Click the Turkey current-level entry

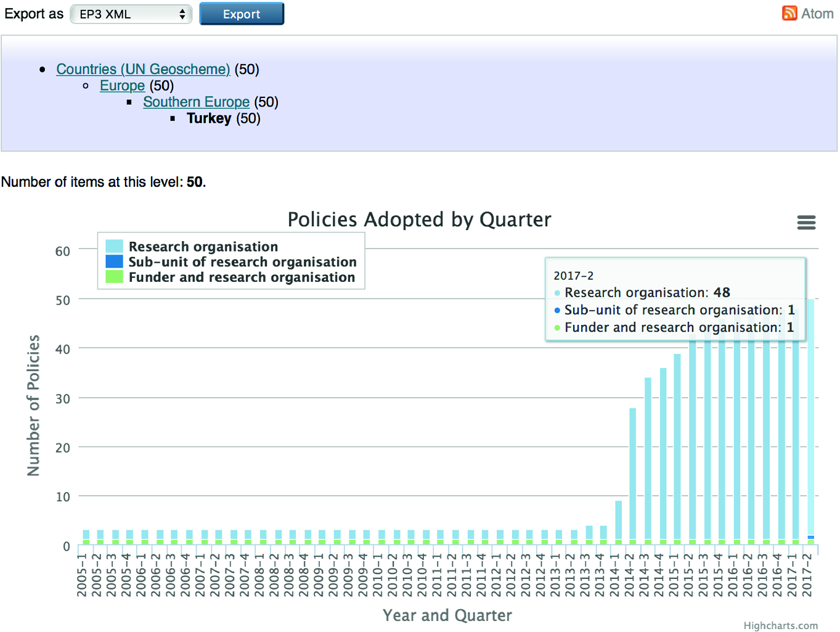[209, 118]
